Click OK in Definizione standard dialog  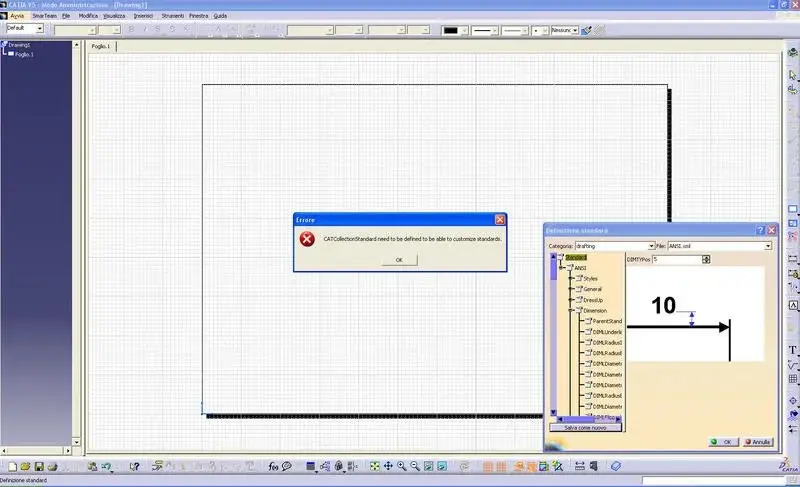(723, 442)
